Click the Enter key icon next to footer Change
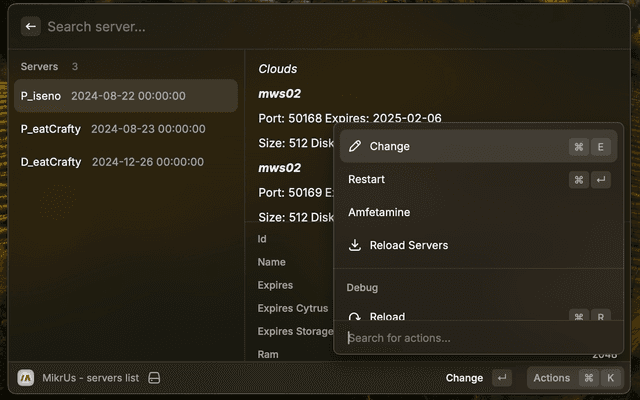The height and width of the screenshot is (400, 640). (502, 378)
